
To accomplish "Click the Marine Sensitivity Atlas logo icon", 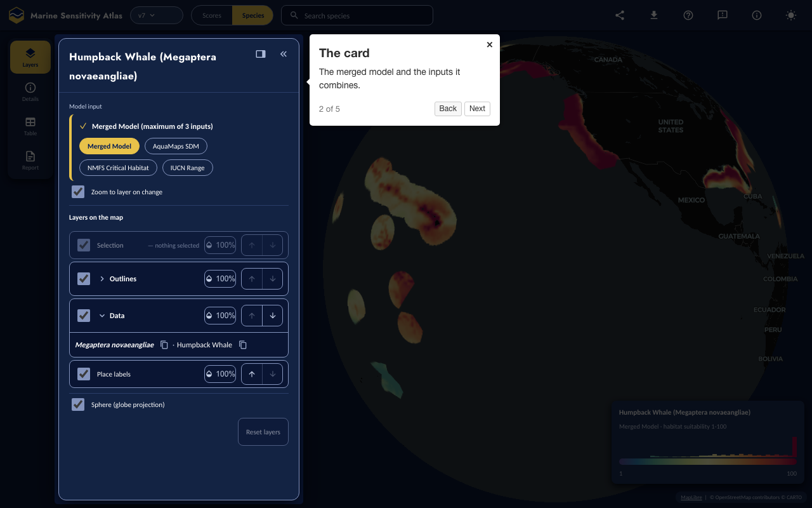I will pyautogui.click(x=16, y=15).
